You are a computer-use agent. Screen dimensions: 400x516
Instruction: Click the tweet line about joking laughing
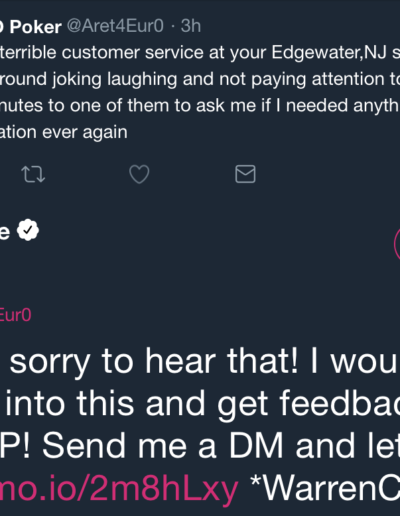point(200,79)
